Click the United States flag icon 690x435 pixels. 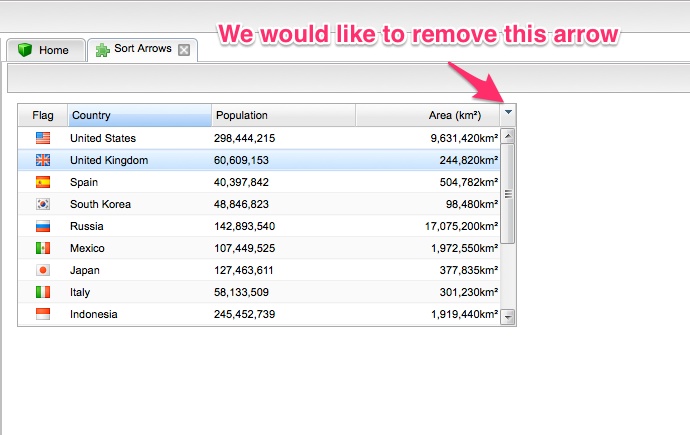[x=43, y=138]
